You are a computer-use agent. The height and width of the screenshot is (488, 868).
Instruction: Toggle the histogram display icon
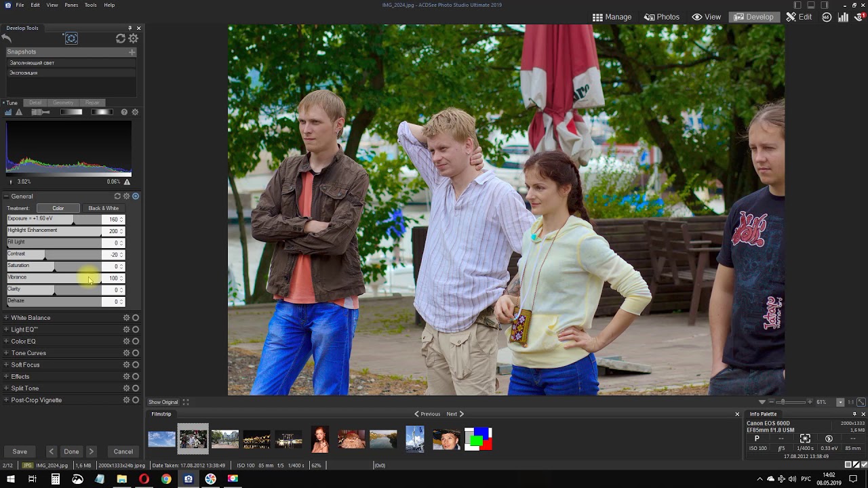coord(8,112)
